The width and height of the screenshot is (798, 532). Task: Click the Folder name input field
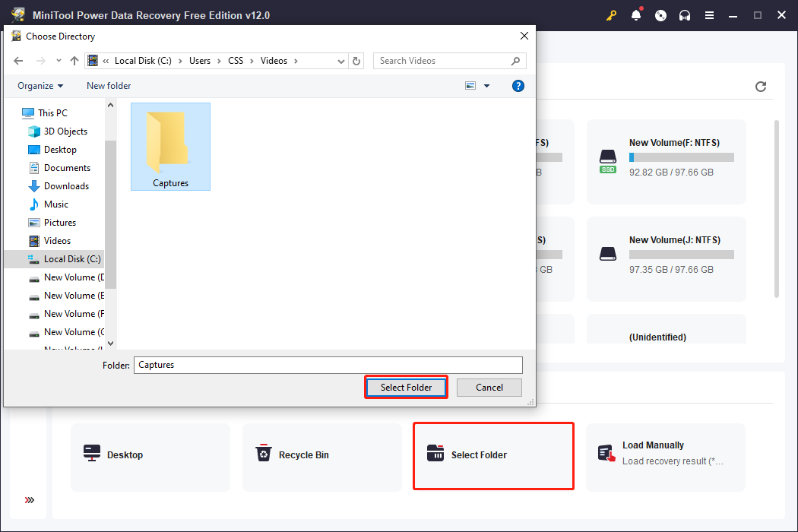coord(328,365)
